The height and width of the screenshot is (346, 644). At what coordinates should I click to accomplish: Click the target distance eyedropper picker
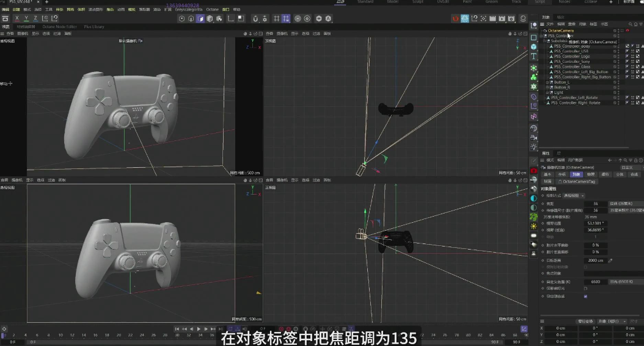coord(610,261)
